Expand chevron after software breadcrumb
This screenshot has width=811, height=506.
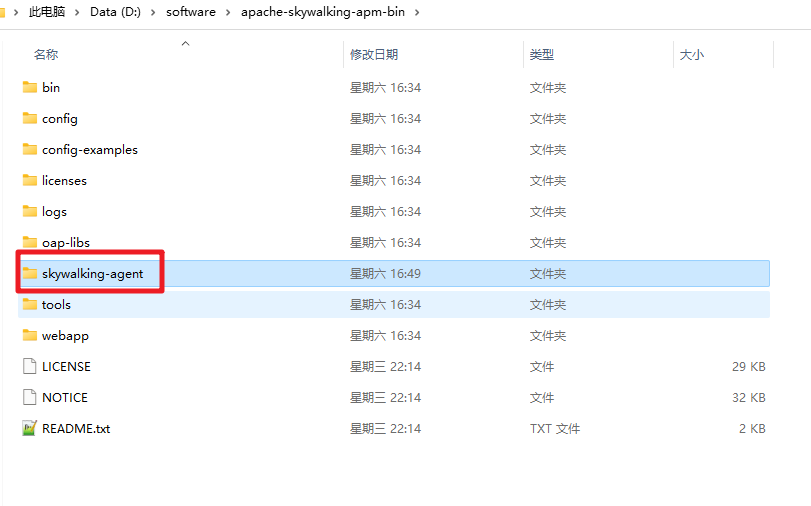tap(228, 12)
